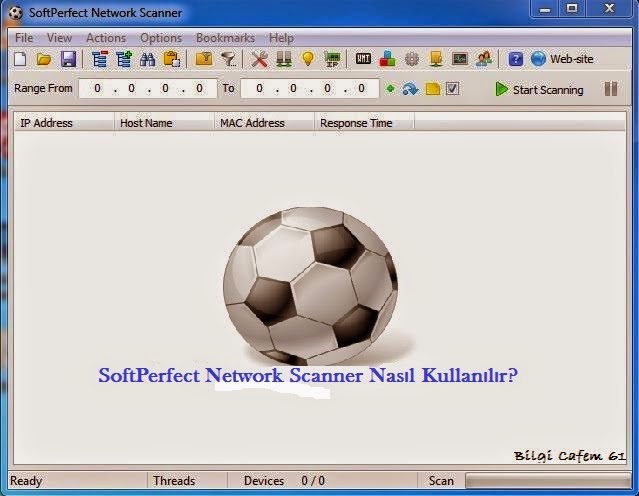Click the gear settings icon
The image size is (639, 496).
[412, 59]
